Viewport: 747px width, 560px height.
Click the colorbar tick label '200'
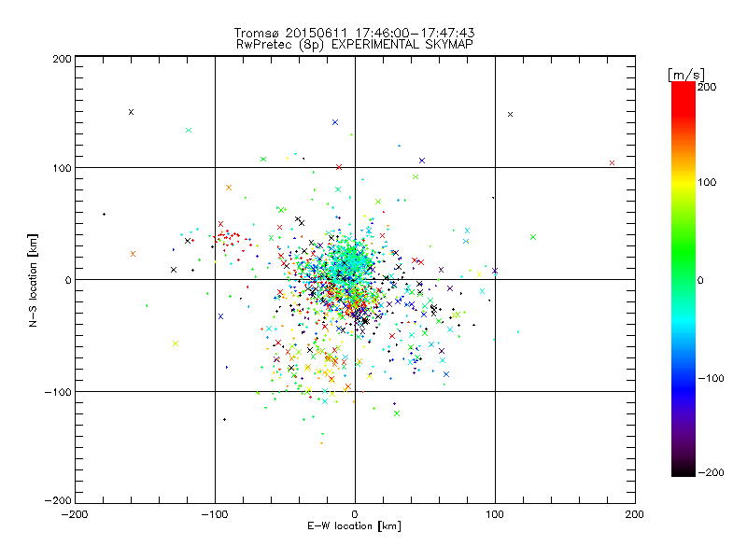[707, 87]
